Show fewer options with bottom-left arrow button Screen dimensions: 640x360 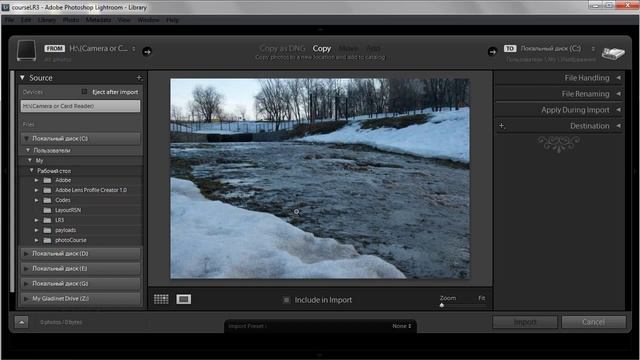tap(22, 322)
